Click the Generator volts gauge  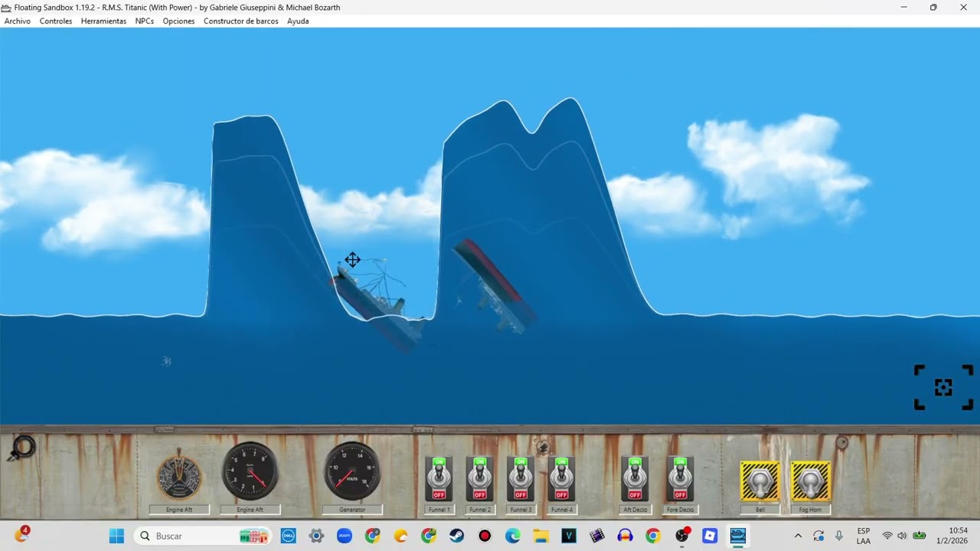pos(352,471)
